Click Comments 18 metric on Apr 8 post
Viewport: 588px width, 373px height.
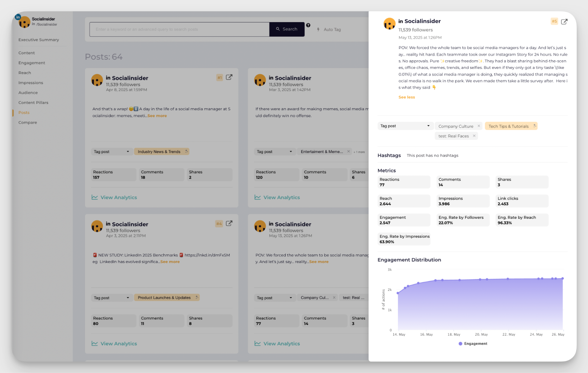161,174
